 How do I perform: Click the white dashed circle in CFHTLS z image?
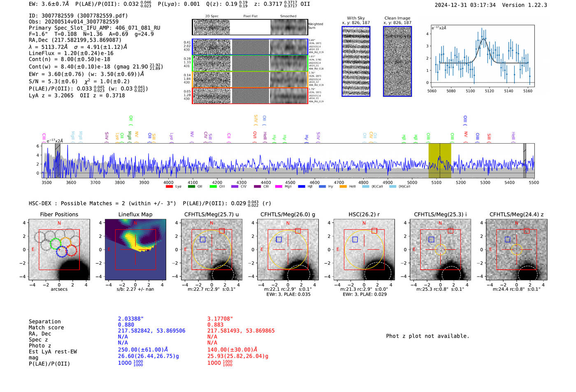[x=527, y=273]
